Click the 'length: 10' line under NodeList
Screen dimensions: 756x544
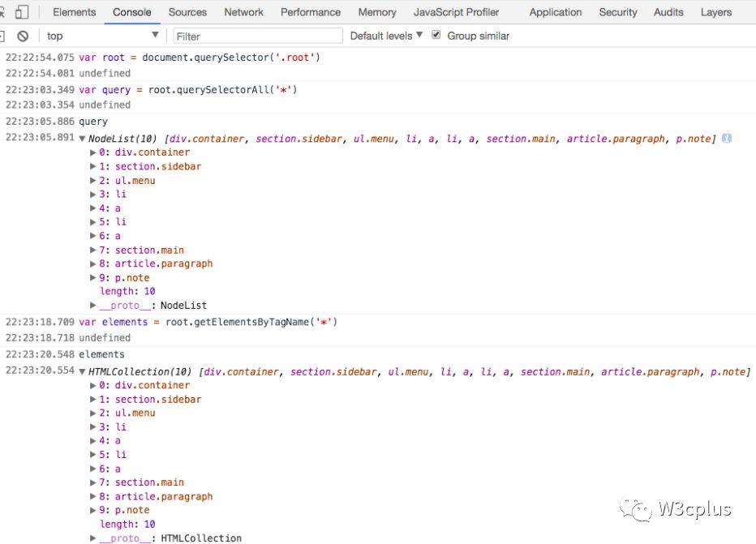[127, 291]
